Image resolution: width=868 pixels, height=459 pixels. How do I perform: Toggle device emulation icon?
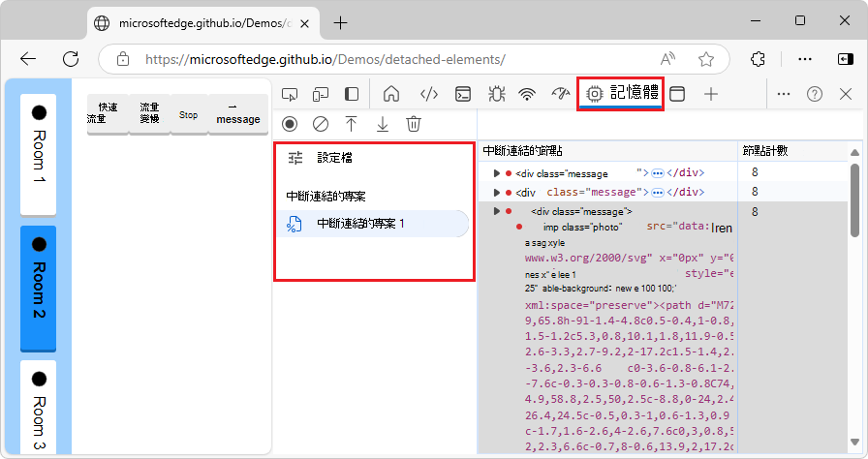(x=321, y=95)
